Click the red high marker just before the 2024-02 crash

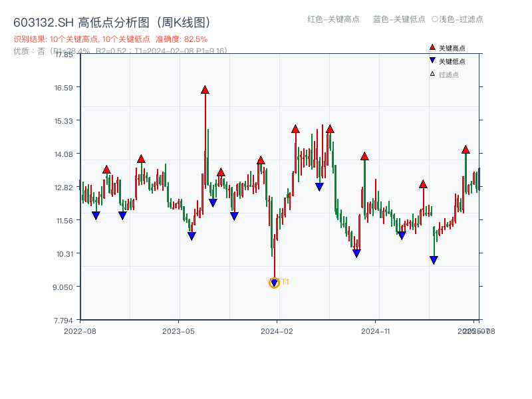click(x=261, y=160)
